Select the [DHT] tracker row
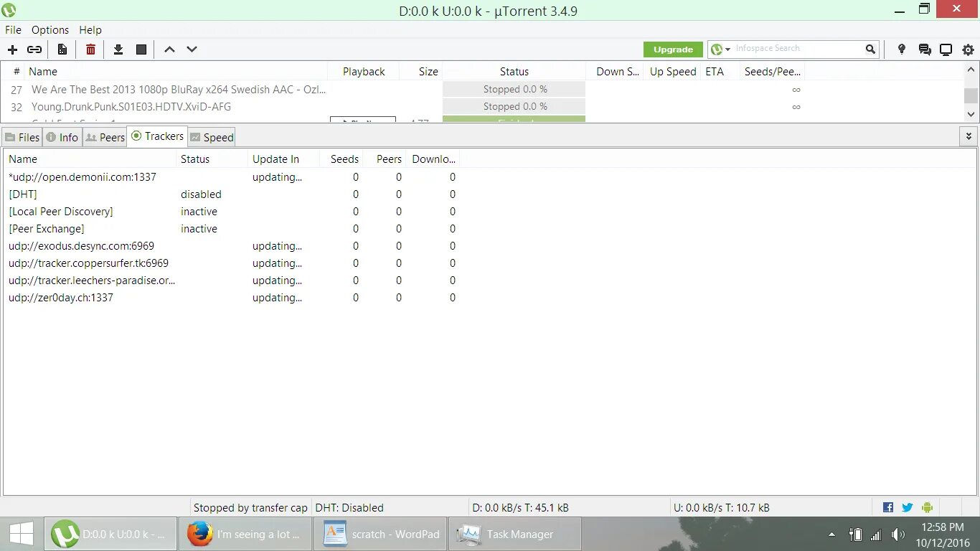This screenshot has width=980, height=551. click(232, 194)
